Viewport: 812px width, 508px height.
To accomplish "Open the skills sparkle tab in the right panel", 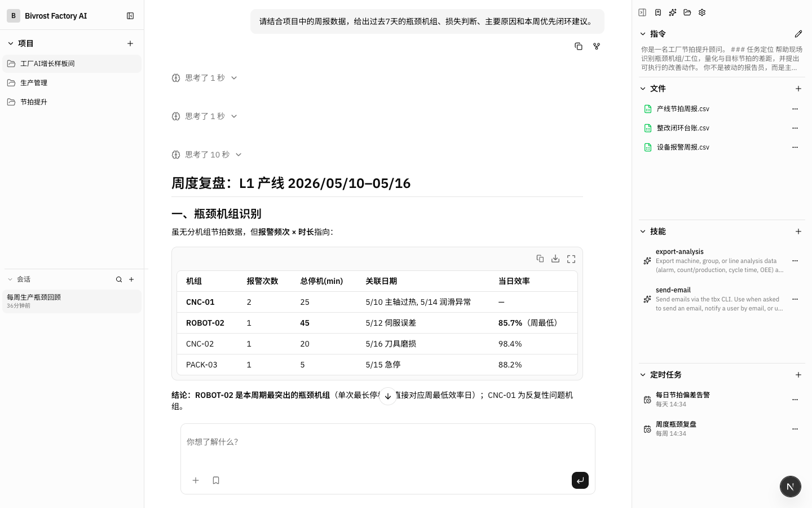I will click(x=673, y=12).
